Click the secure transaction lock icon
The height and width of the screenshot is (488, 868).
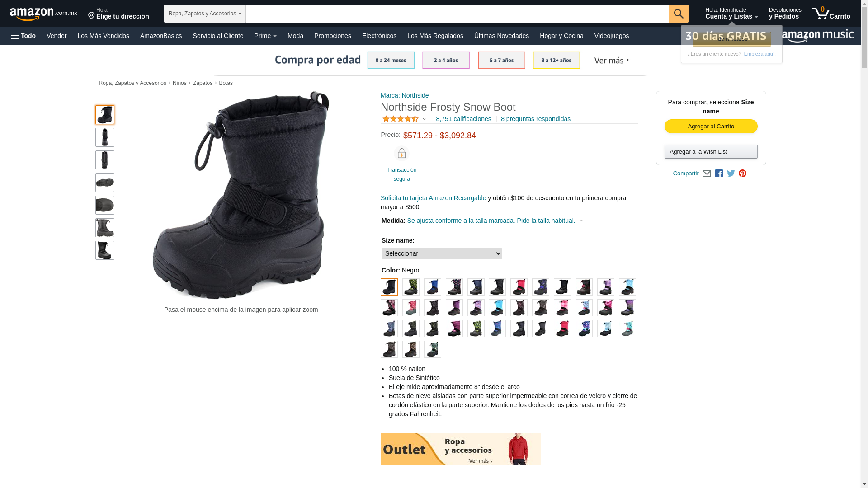pyautogui.click(x=401, y=154)
